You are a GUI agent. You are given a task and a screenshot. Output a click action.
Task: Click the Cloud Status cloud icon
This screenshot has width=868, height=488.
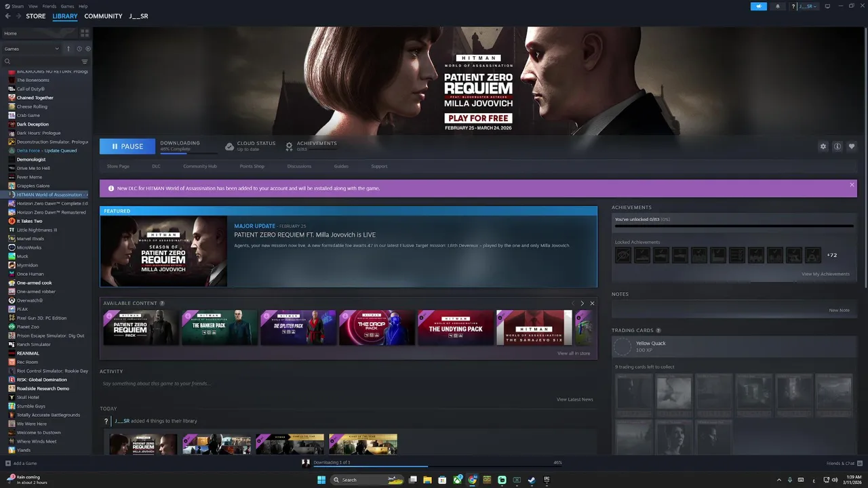tap(230, 146)
